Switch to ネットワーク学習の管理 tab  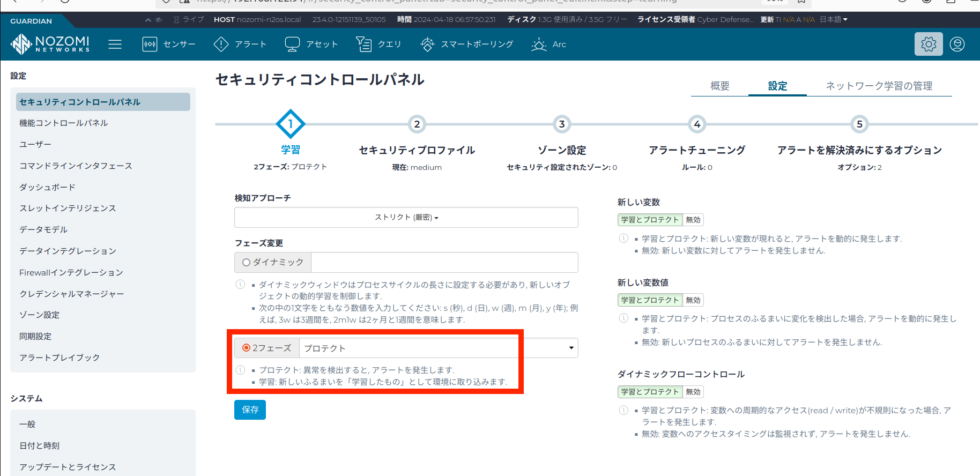point(879,86)
